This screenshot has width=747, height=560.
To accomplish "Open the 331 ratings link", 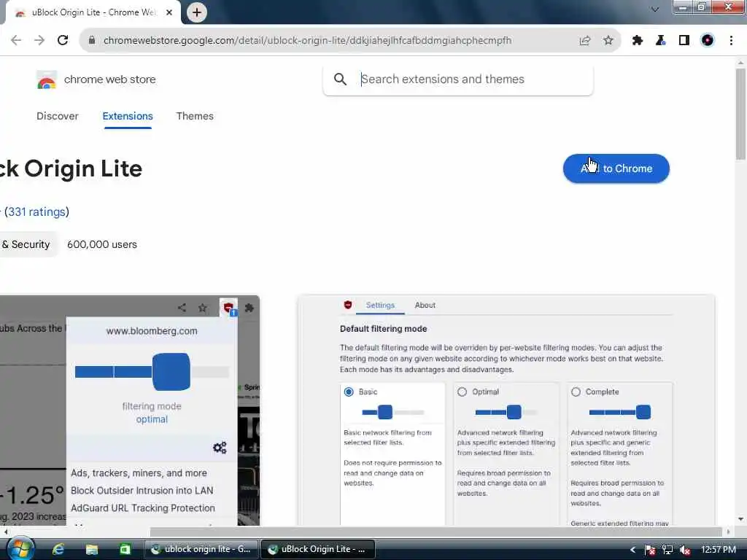I will pos(36,212).
